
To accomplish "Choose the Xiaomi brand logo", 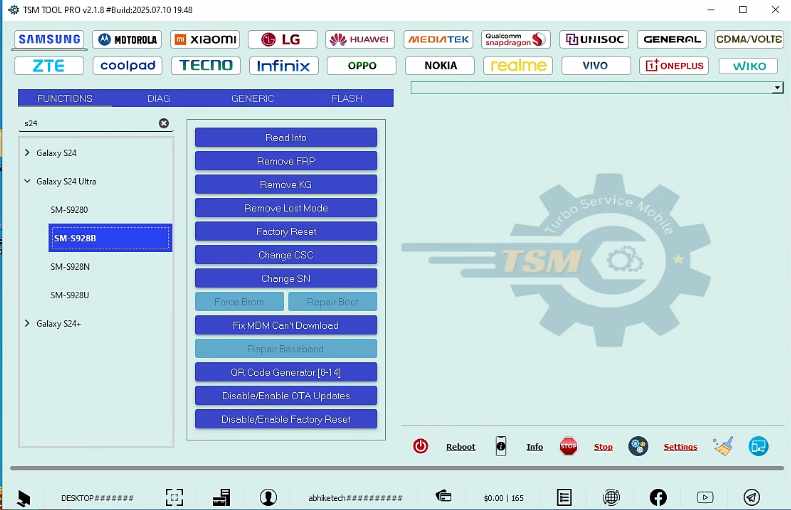I will click(x=205, y=39).
